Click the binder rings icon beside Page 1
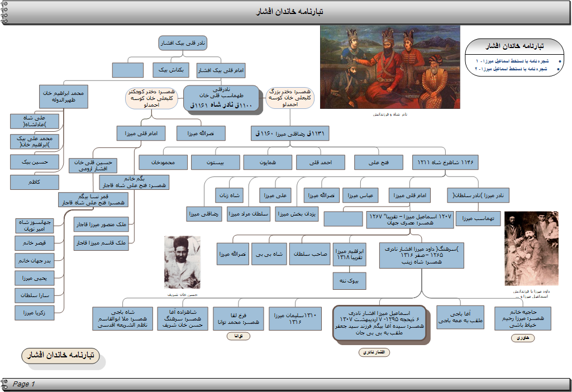This screenshot has width=572, height=392. (x=4, y=384)
